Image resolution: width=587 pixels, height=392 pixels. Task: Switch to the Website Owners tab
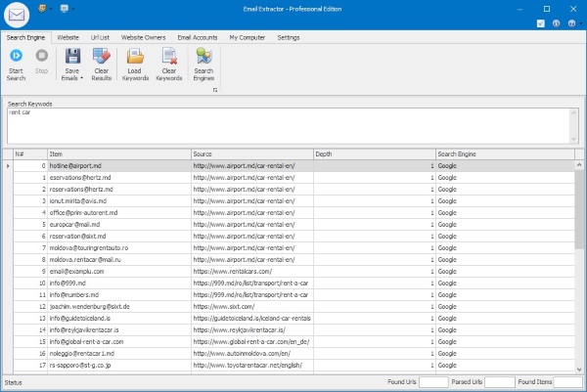143,37
